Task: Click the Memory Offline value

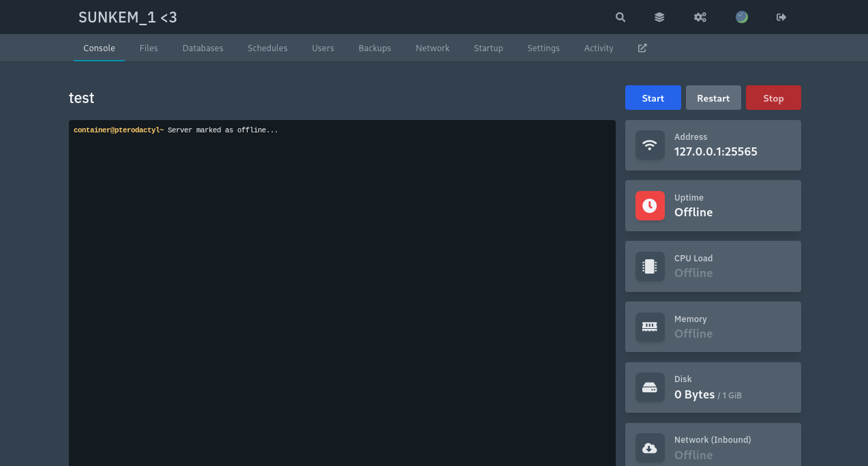Action: click(x=693, y=334)
